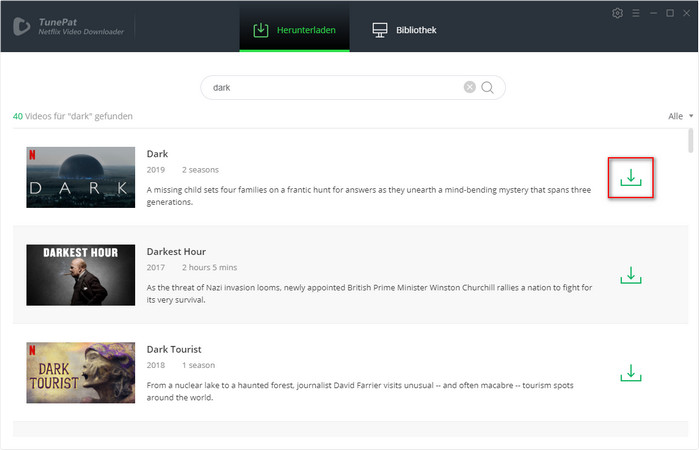Viewport: 699px width, 450px height.
Task: Switch to the Bibliothek tab
Action: click(404, 30)
